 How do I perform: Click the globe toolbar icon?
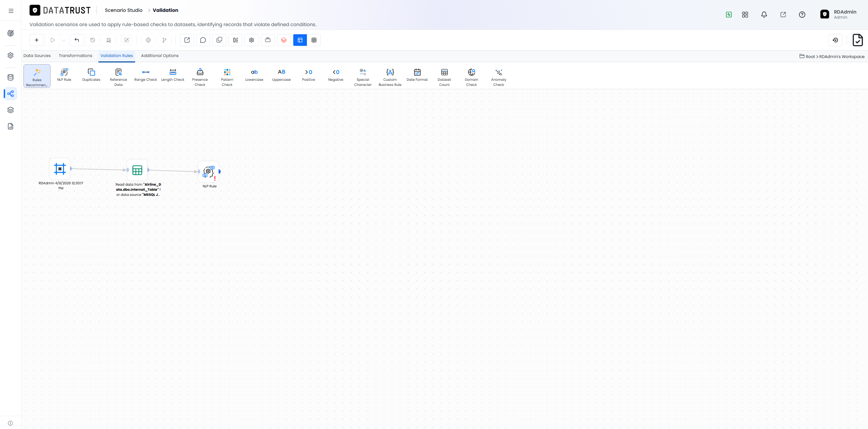[x=148, y=40]
